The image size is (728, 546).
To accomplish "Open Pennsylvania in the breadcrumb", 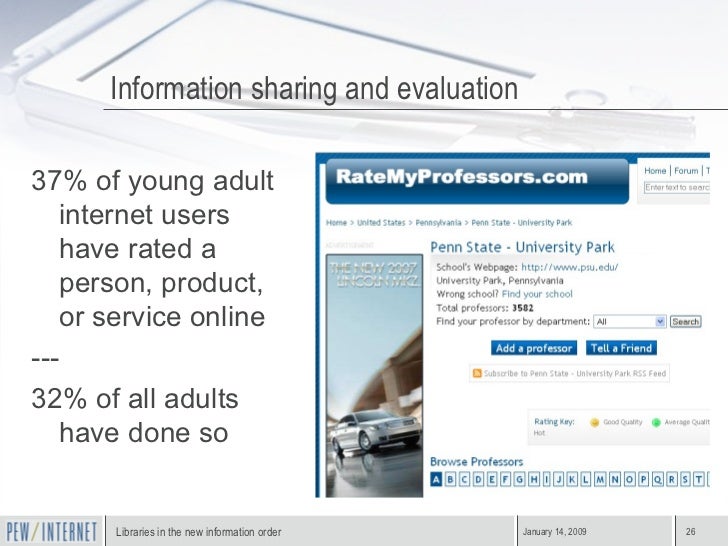I will click(x=438, y=223).
